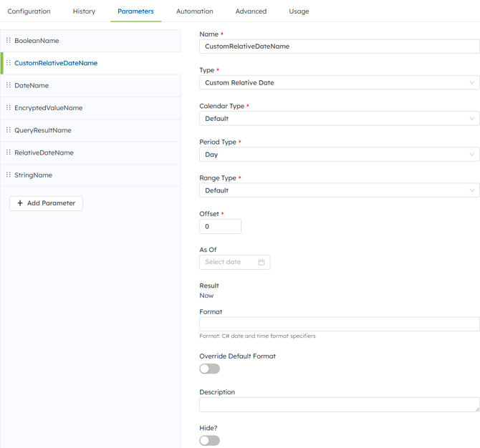480x448 pixels.
Task: Select the RelativeDateName parameter
Action: 91,152
